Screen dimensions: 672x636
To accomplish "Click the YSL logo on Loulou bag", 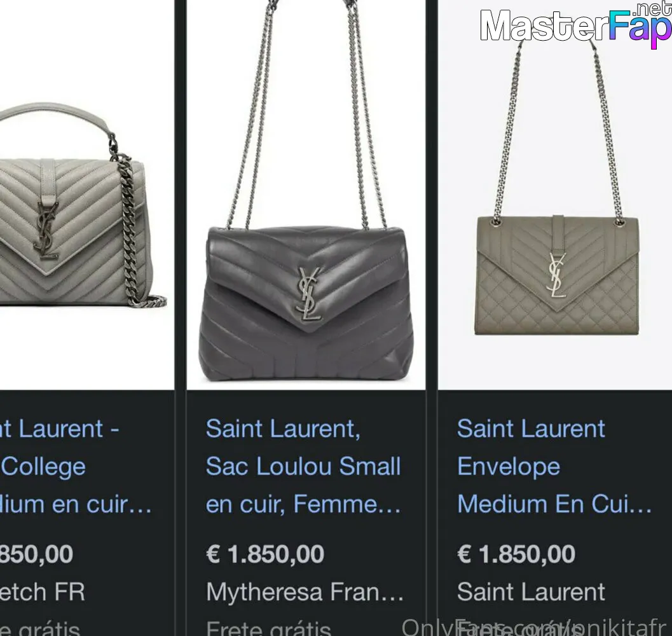I will pyautogui.click(x=308, y=294).
